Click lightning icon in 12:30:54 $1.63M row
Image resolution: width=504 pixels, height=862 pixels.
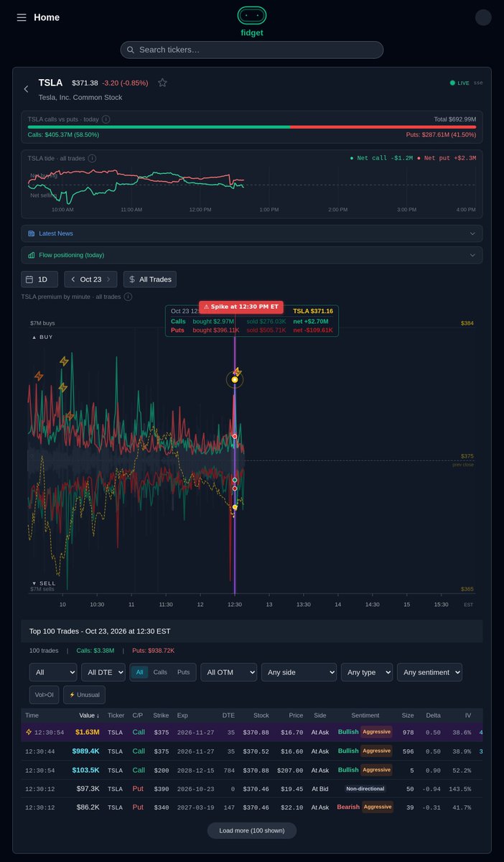[x=29, y=732]
